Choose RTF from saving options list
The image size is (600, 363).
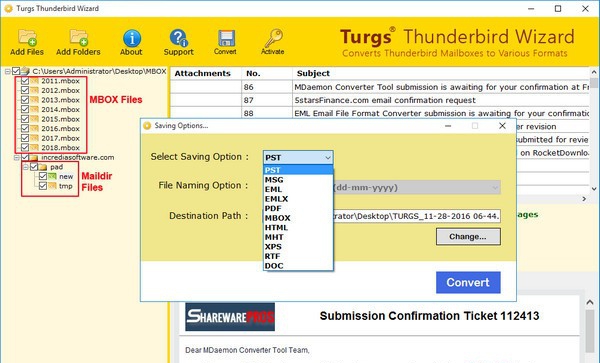298,256
